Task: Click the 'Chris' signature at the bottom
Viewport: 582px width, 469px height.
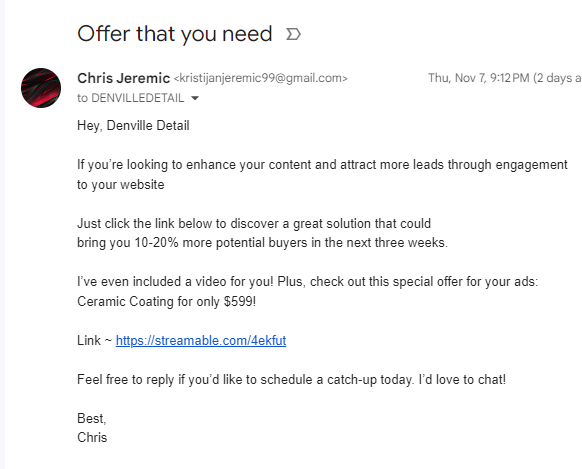Action: pos(92,437)
